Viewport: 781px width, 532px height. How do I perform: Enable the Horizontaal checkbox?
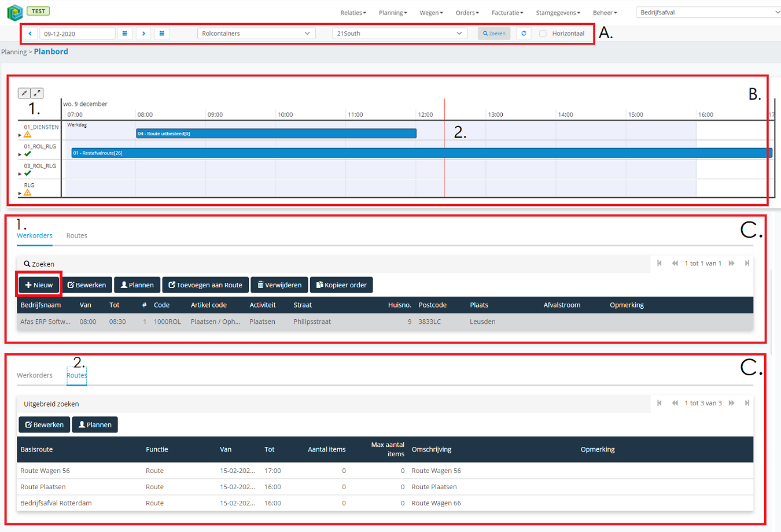point(543,34)
